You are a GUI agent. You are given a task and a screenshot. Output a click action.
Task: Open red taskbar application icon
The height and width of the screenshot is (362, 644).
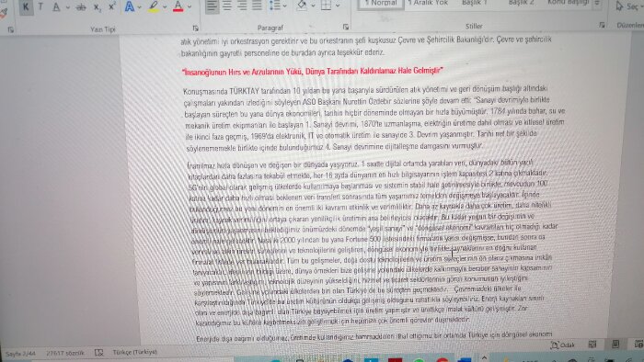[x=395, y=359]
